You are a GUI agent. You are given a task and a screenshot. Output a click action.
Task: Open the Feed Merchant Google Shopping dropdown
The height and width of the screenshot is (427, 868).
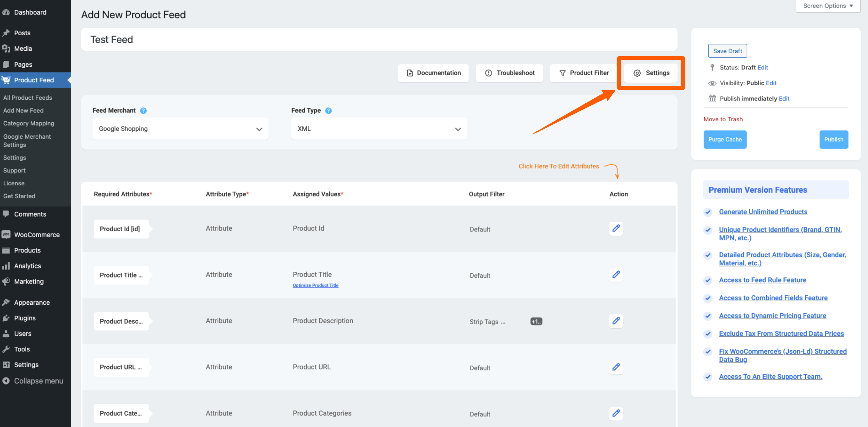tap(180, 129)
